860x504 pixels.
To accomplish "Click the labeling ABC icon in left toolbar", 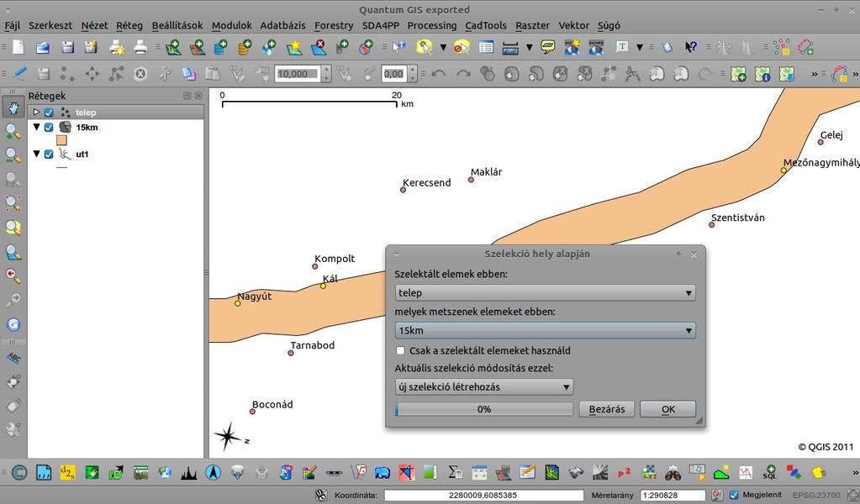I will (x=13, y=358).
